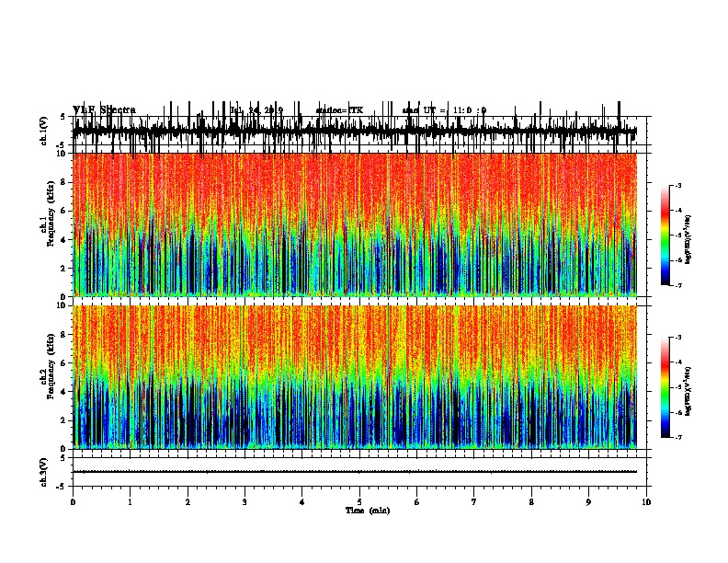The height and width of the screenshot is (563, 728).
Task: Click the ch.1 spectrogram panel
Action: pos(355,224)
